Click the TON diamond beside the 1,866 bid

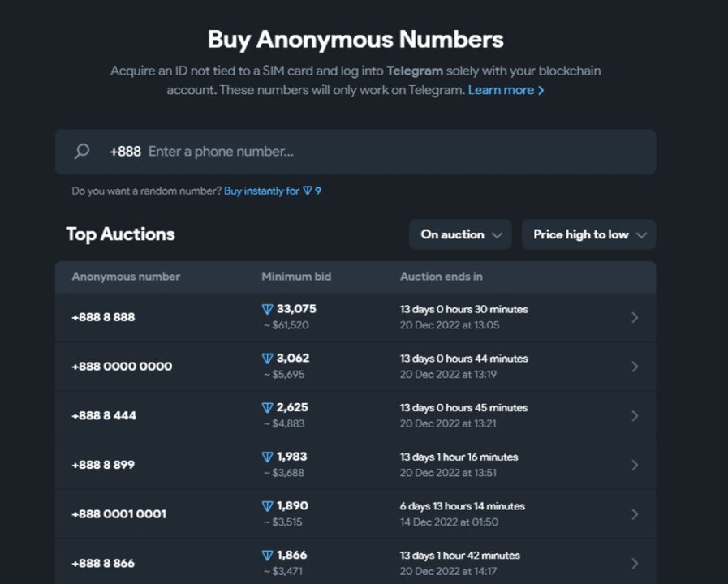coord(265,556)
